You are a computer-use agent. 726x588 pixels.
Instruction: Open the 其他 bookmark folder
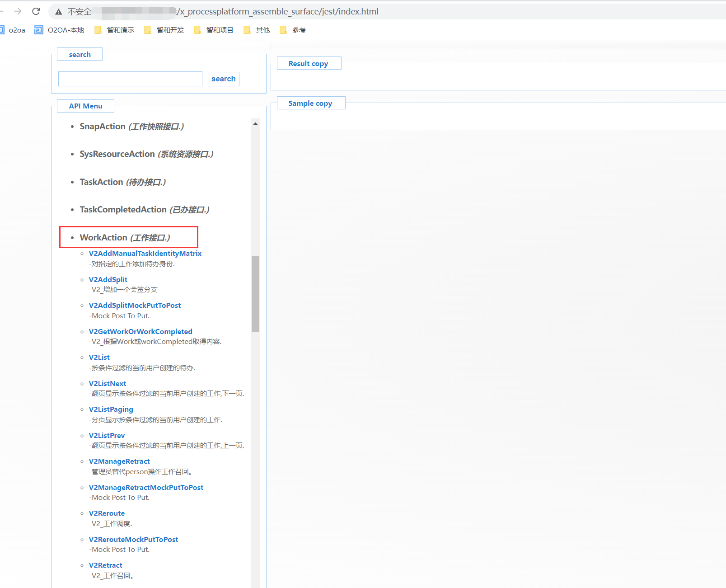point(257,30)
